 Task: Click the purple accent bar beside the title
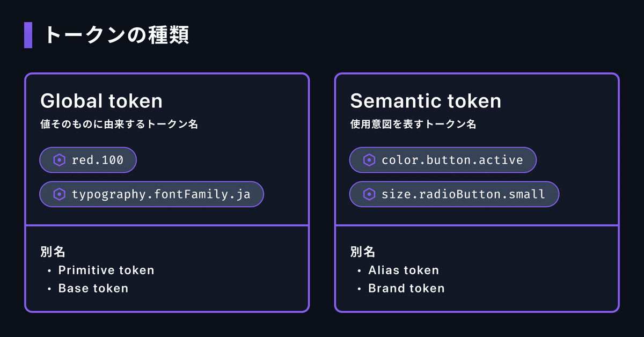pos(28,35)
